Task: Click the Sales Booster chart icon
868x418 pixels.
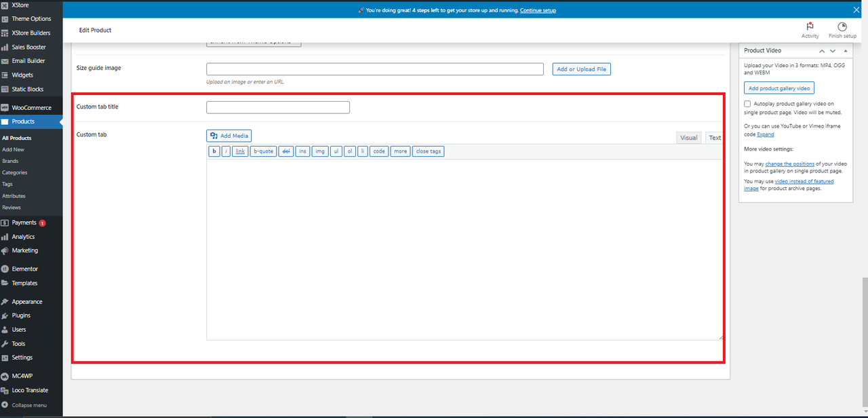Action: point(5,47)
